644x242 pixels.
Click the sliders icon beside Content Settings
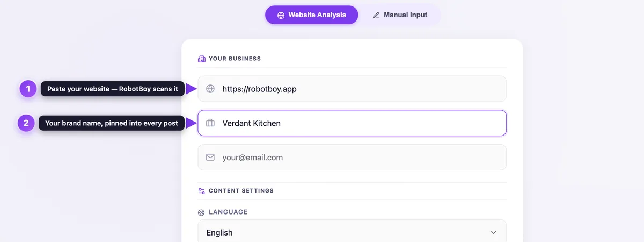(x=202, y=191)
